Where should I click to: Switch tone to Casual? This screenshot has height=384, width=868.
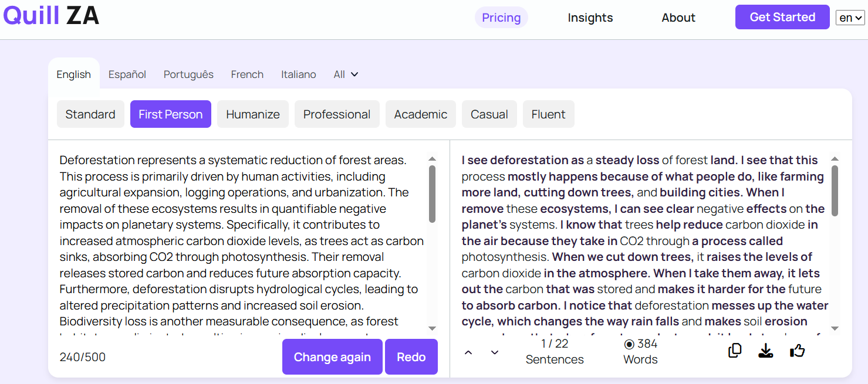[x=489, y=114]
